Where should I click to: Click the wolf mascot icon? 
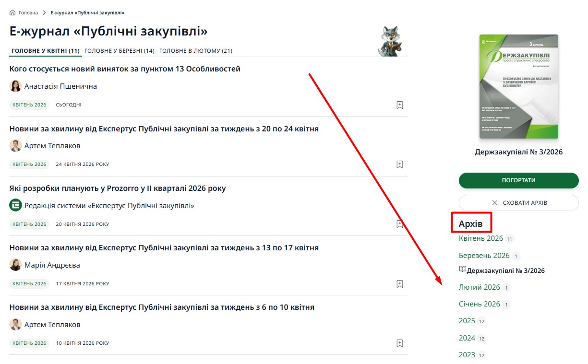(x=391, y=41)
